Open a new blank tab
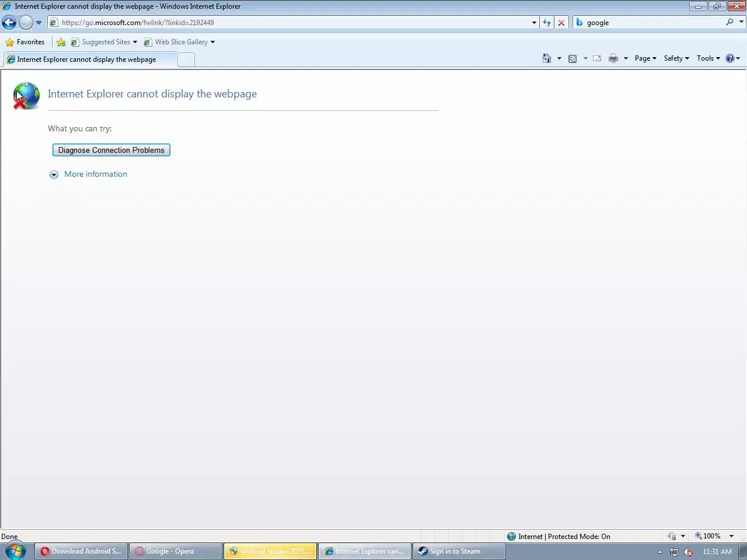Viewport: 747px width, 560px height. [x=186, y=60]
